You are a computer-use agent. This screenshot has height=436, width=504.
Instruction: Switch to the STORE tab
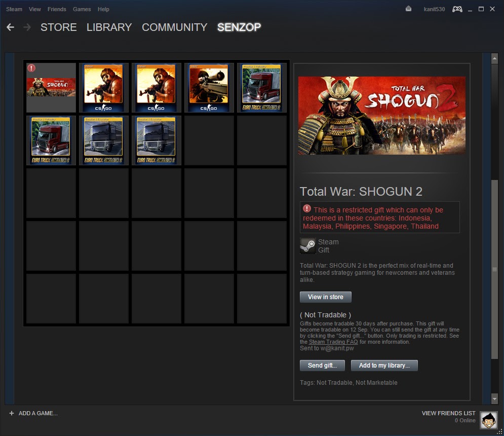point(58,27)
